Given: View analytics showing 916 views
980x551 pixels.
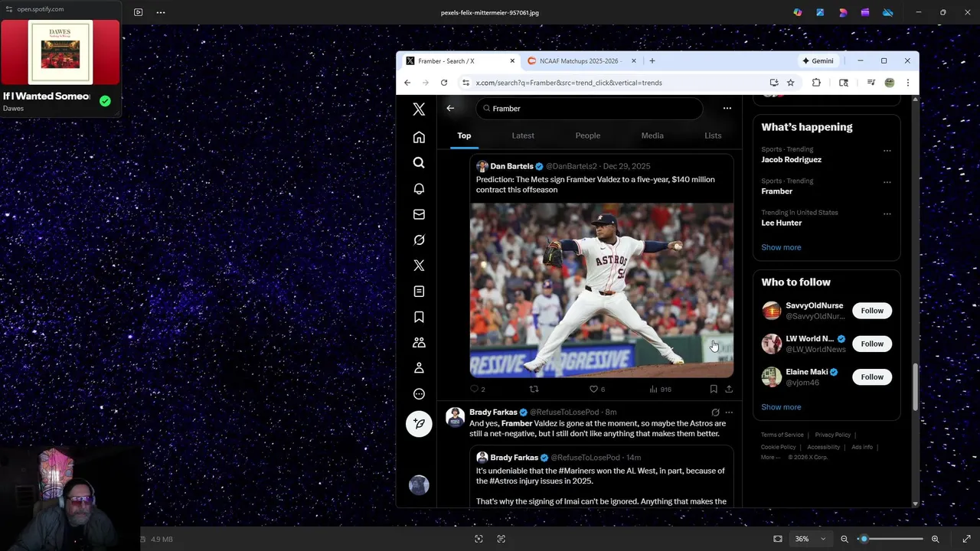Looking at the screenshot, I should point(660,389).
